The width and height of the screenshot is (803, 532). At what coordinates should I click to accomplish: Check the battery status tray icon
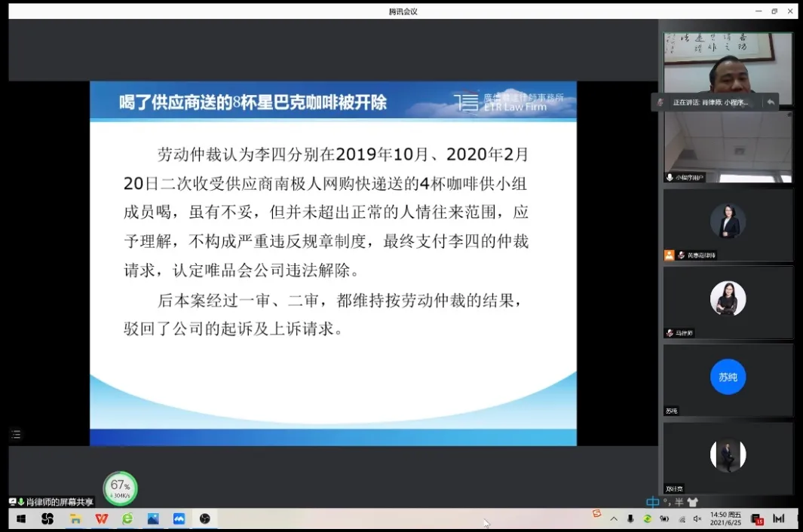click(664, 519)
